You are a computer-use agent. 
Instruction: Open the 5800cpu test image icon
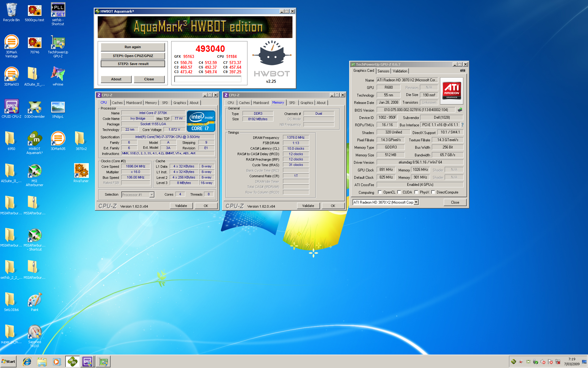click(35, 12)
